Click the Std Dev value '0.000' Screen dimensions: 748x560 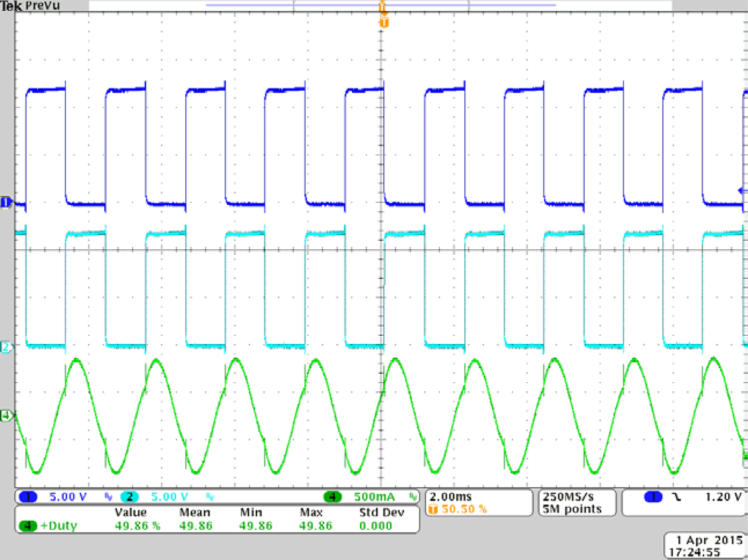click(x=376, y=525)
